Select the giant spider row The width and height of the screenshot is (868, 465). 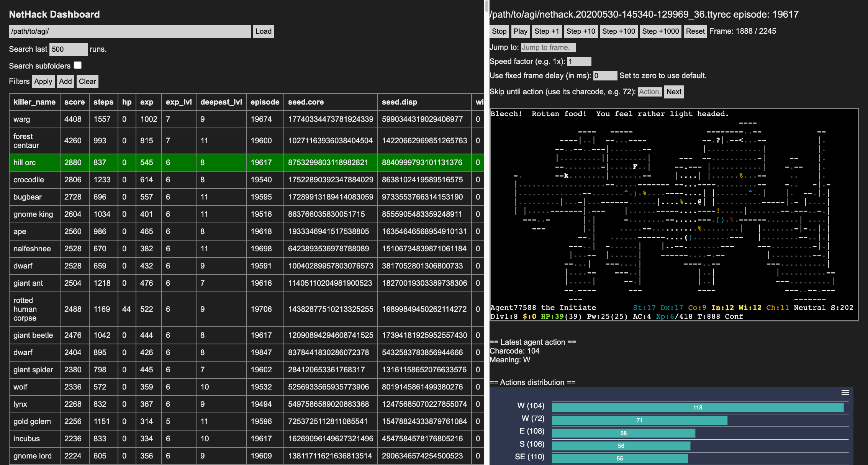[246, 370]
